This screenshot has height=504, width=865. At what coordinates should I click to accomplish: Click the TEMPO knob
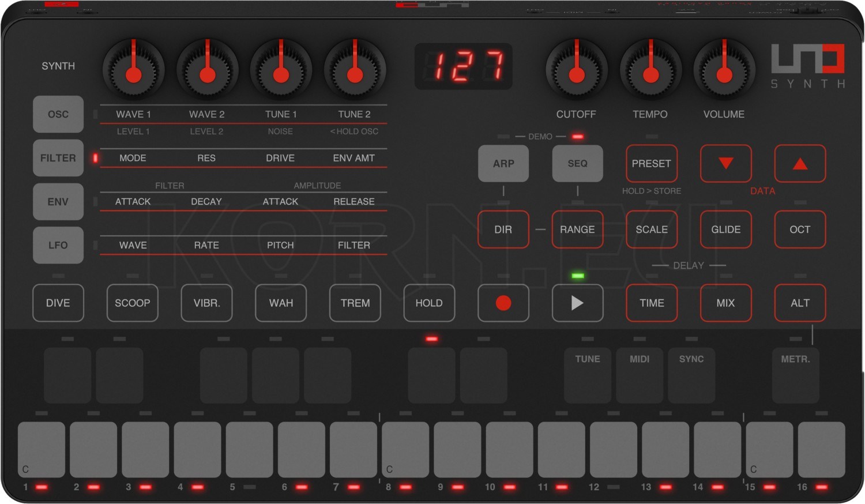(650, 70)
